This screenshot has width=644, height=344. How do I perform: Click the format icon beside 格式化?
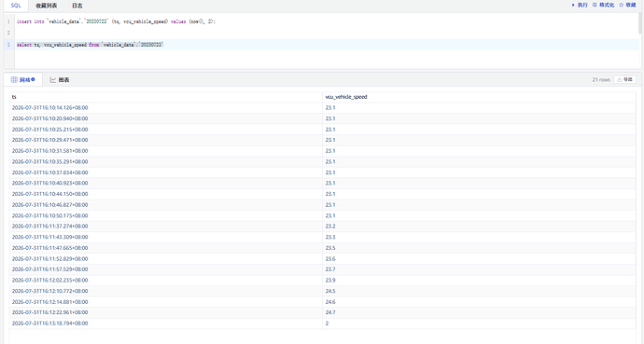pyautogui.click(x=595, y=5)
